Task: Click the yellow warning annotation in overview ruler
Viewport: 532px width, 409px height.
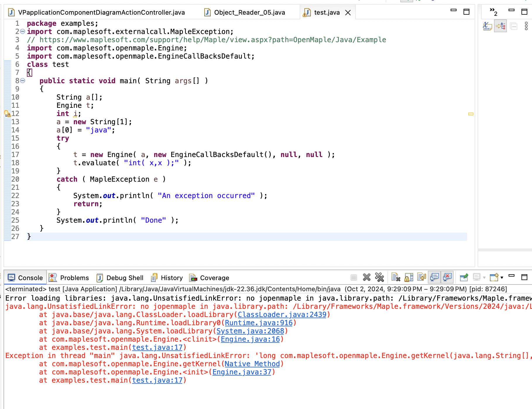Action: click(x=471, y=114)
